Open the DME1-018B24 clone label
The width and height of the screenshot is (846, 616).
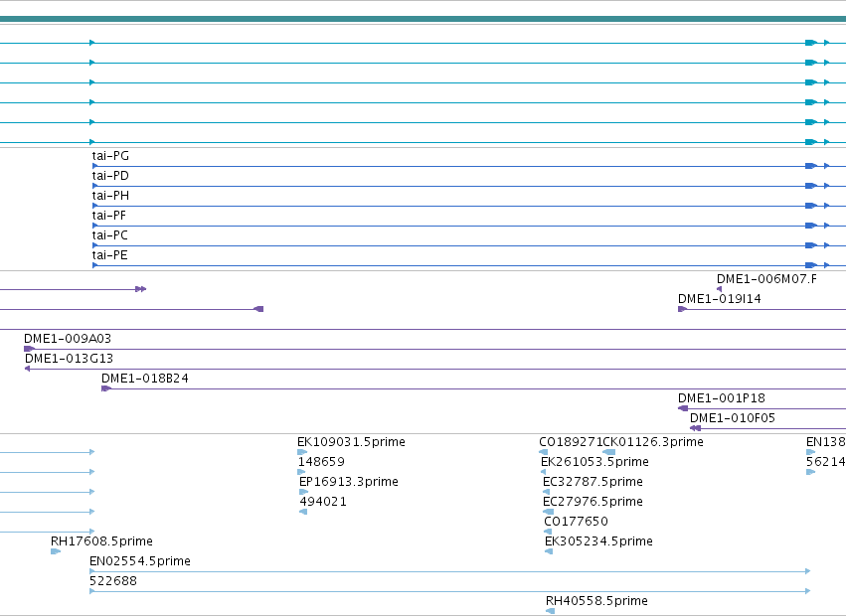pos(145,379)
